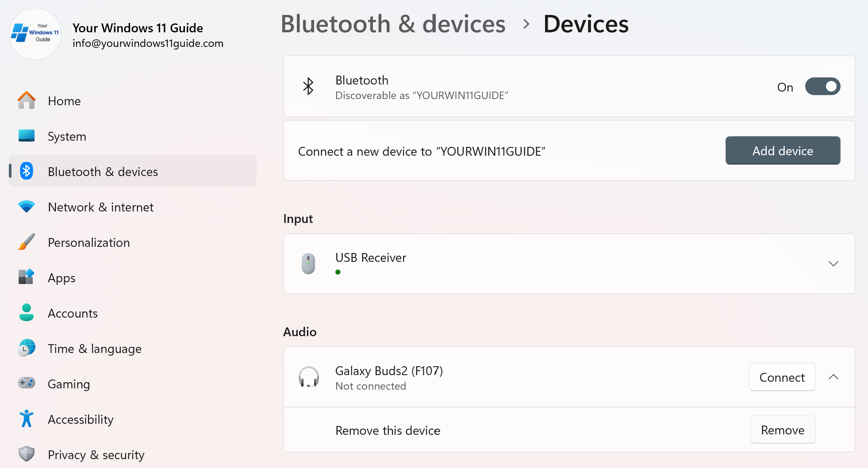Open the Home settings page
Viewport: 868px width, 468px height.
(27, 100)
